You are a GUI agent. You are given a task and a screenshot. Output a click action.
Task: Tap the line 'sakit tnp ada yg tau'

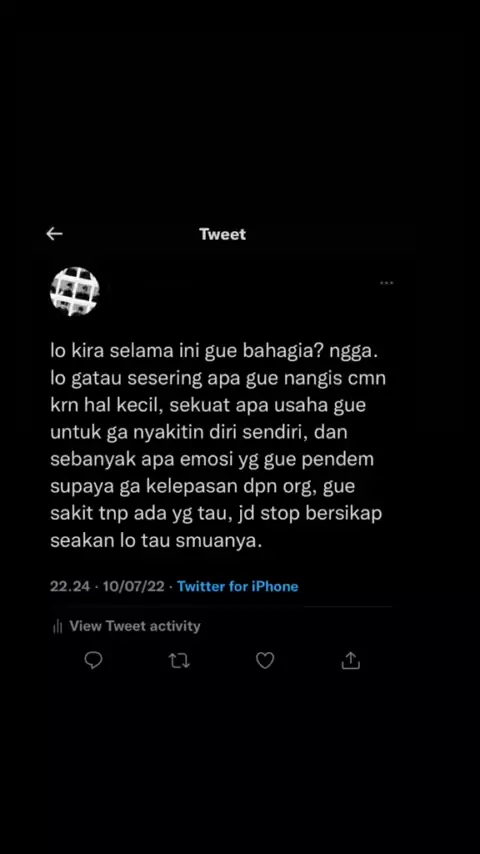click(142, 514)
